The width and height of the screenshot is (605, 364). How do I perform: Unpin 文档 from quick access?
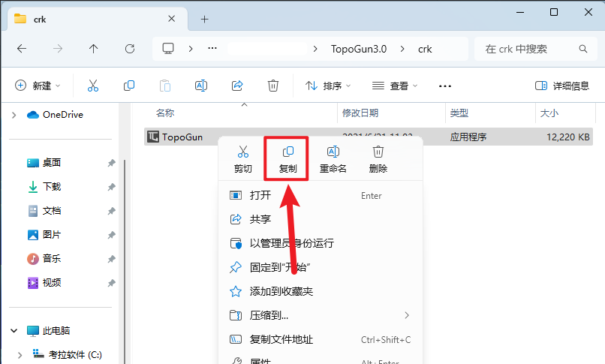coord(112,211)
